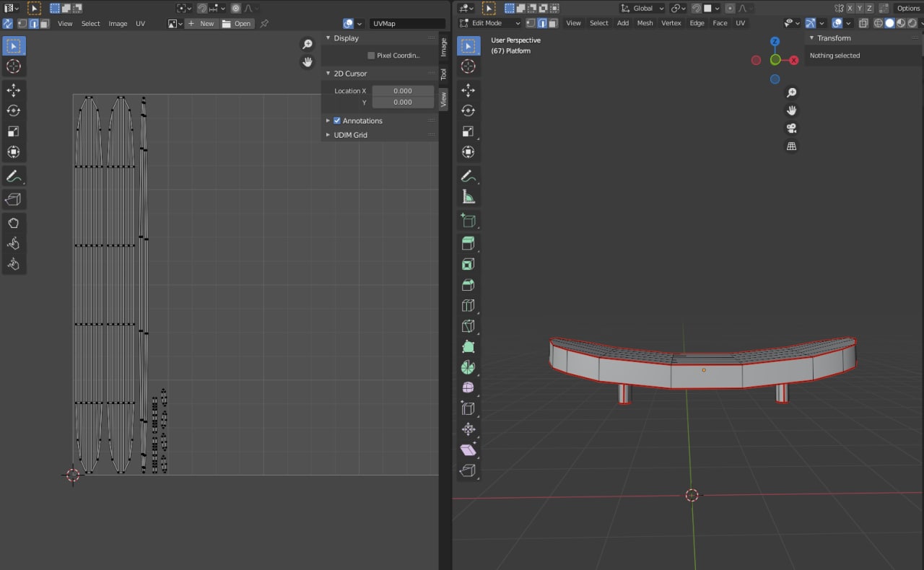The height and width of the screenshot is (570, 924).
Task: Open UV editor overlays dropdown arrow
Action: [358, 23]
